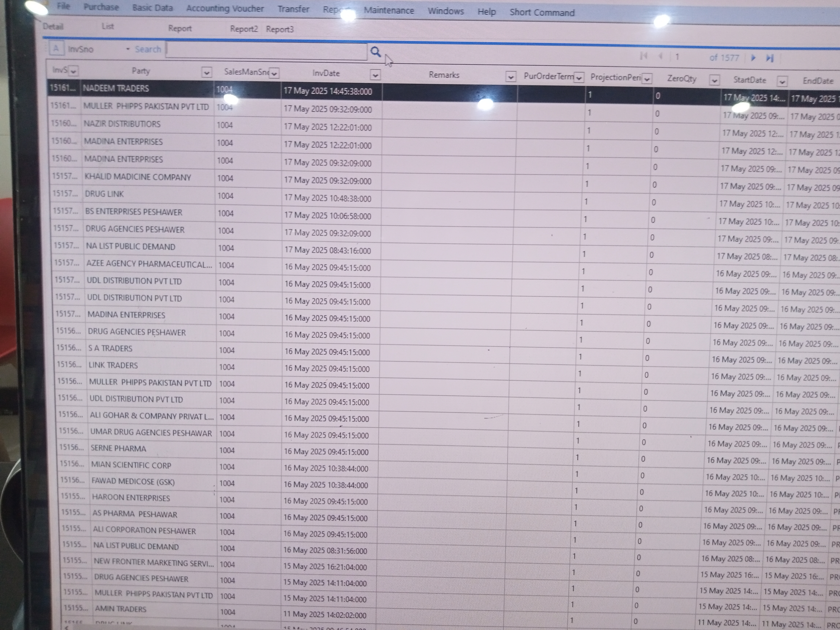Image resolution: width=840 pixels, height=630 pixels.
Task: Go to the first page icon
Action: tap(643, 56)
